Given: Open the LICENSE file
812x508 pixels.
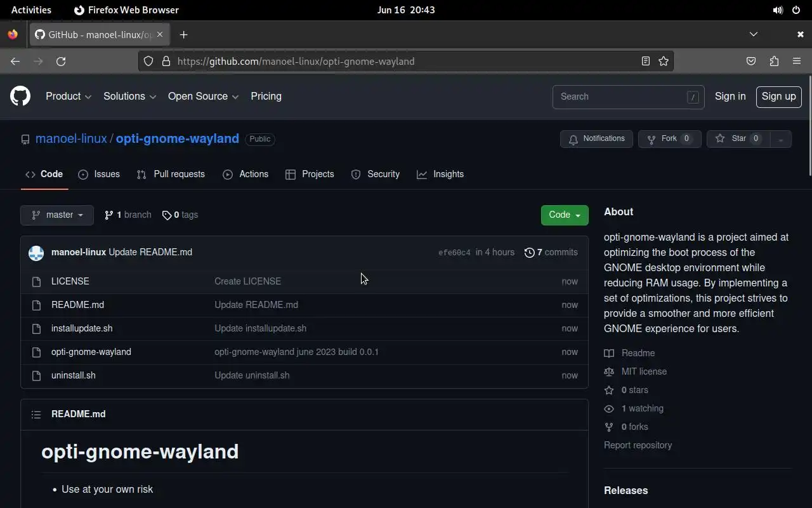Looking at the screenshot, I should (70, 281).
